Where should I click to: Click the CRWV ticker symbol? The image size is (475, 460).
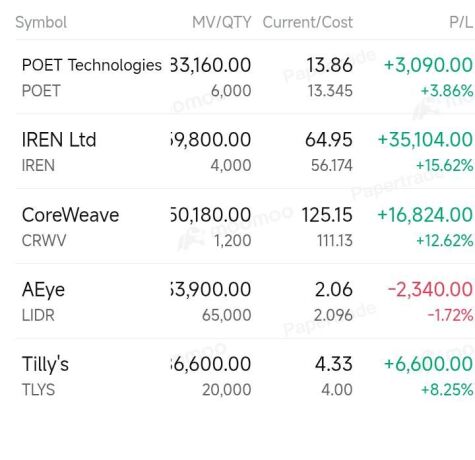(44, 240)
